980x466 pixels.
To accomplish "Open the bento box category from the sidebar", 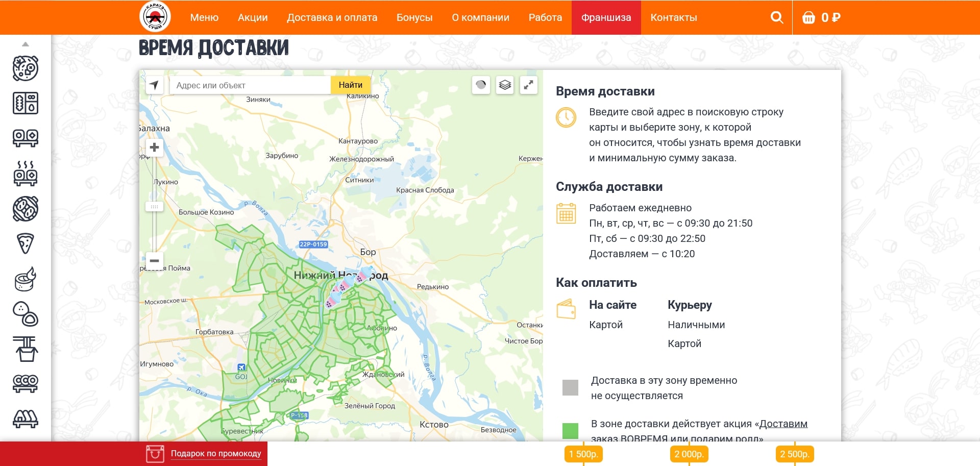I will pos(24,103).
